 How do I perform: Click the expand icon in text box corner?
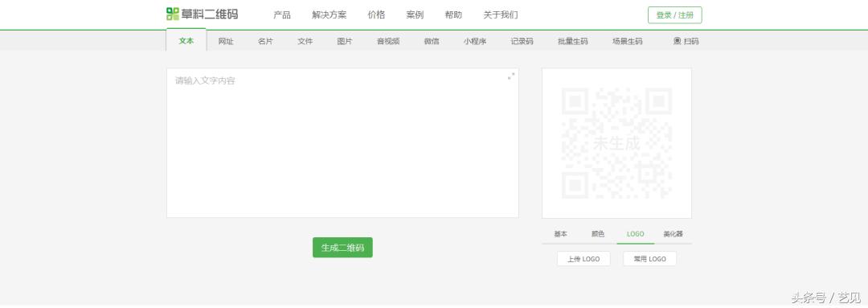point(511,76)
